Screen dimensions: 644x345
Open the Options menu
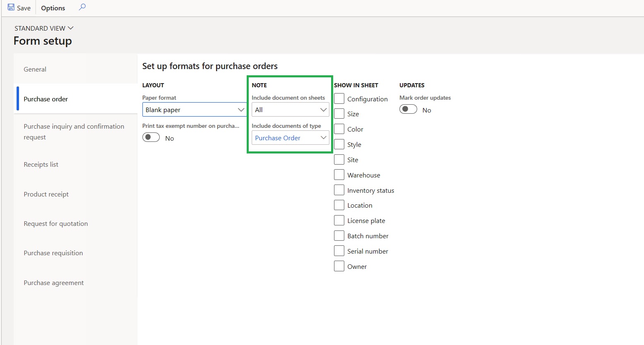pos(53,8)
